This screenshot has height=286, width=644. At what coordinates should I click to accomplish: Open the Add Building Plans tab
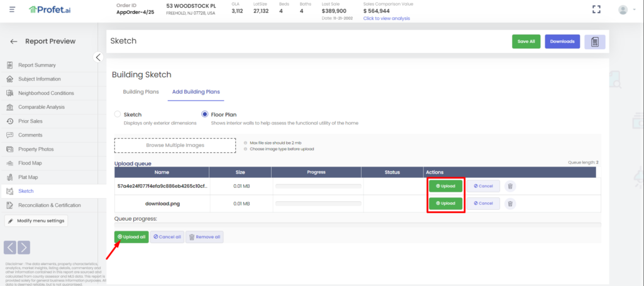click(x=196, y=92)
